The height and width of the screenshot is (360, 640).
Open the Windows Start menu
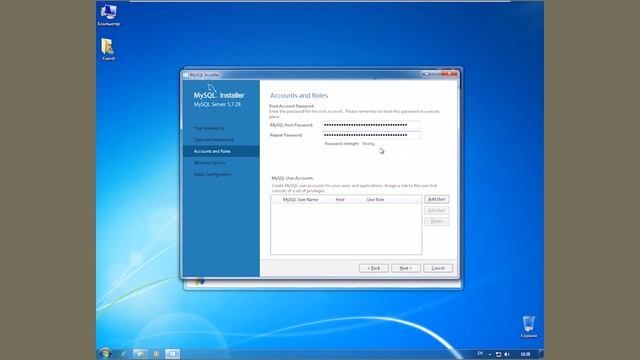pos(105,353)
